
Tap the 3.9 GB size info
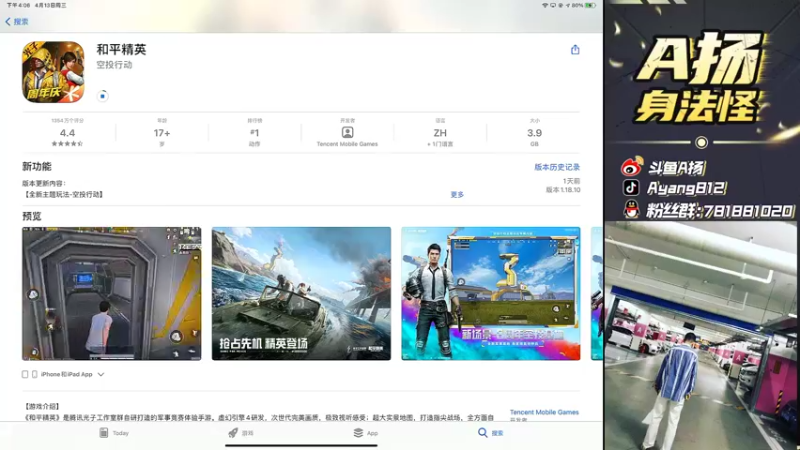(x=534, y=133)
